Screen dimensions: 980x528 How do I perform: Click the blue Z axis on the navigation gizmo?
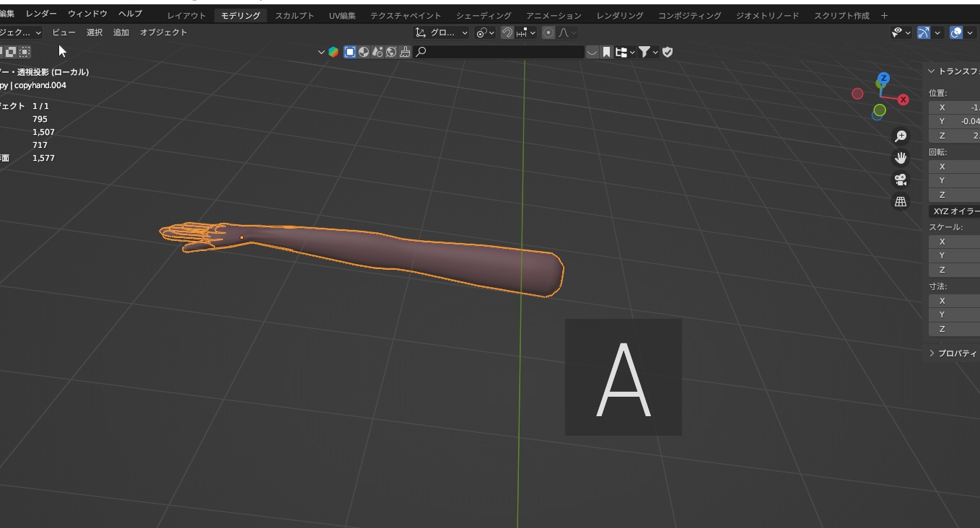click(x=882, y=77)
